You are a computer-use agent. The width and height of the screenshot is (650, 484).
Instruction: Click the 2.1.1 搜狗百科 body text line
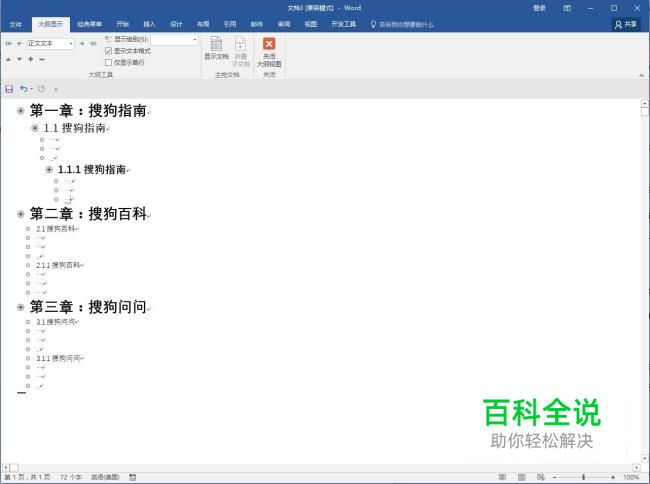pyautogui.click(x=58, y=265)
